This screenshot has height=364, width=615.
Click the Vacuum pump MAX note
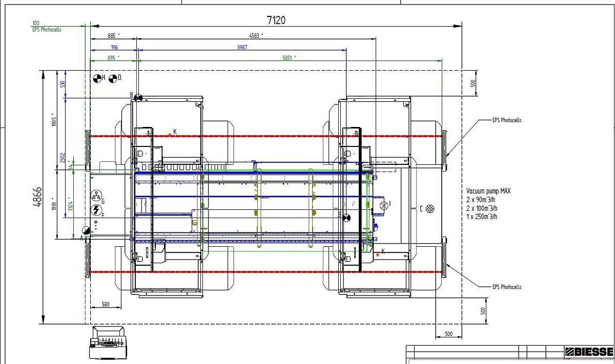(488, 203)
